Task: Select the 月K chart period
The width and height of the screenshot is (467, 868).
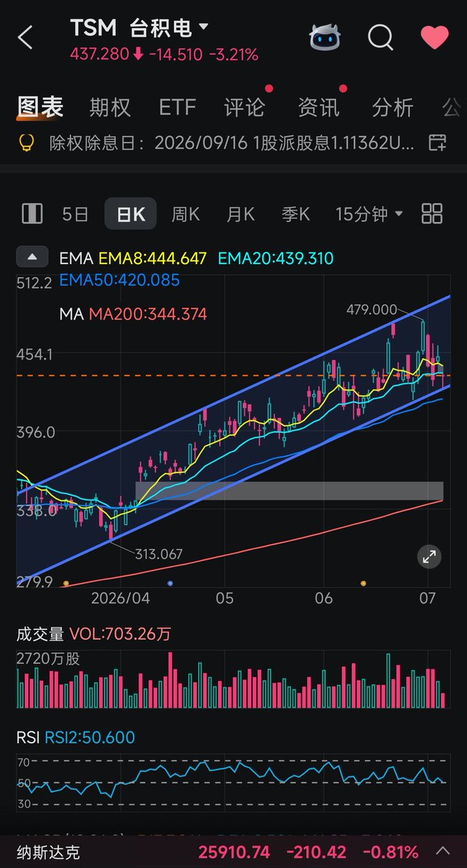Action: tap(240, 214)
